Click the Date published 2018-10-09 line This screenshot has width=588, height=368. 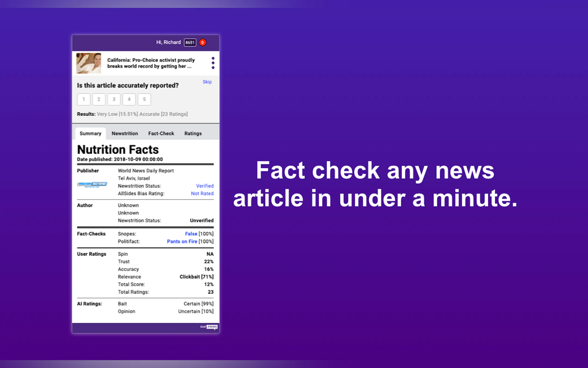[120, 159]
